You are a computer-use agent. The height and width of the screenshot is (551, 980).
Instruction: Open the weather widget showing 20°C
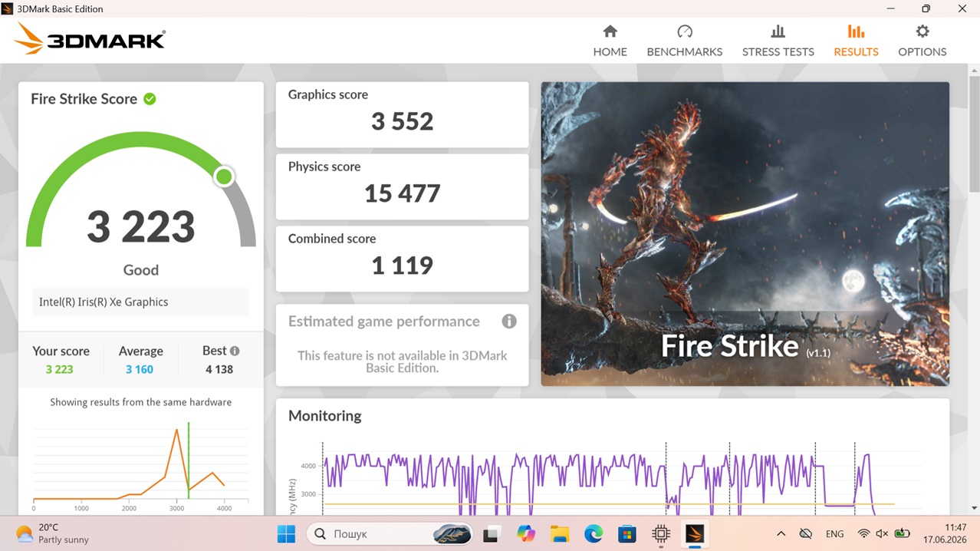[52, 533]
